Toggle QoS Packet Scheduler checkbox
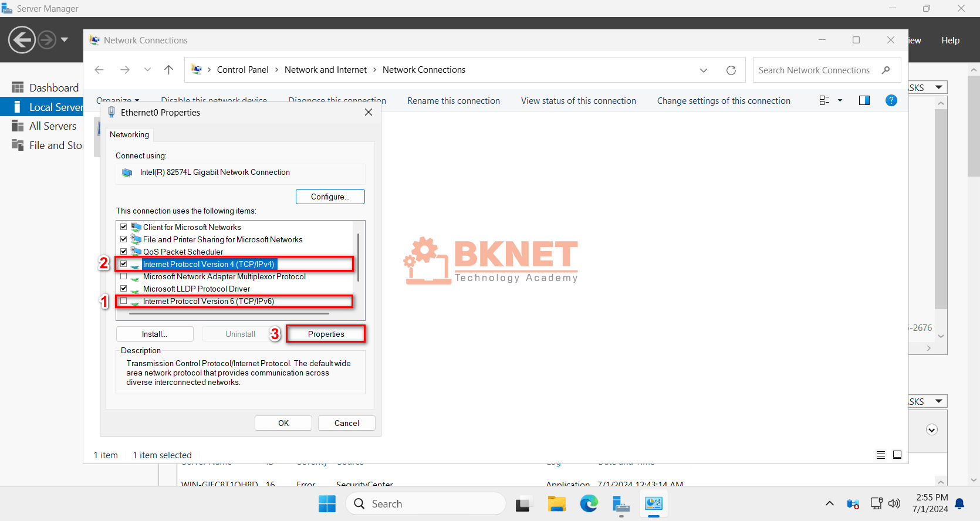Image resolution: width=980 pixels, height=521 pixels. (124, 252)
